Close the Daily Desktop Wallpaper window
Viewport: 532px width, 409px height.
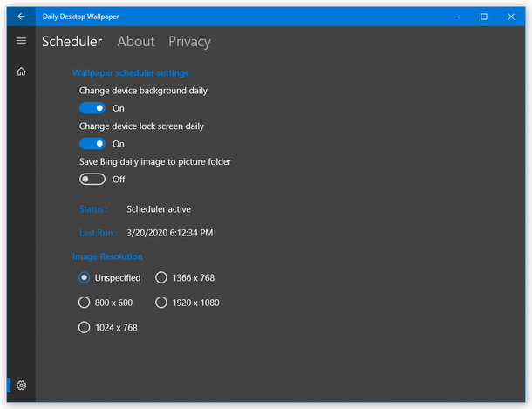pyautogui.click(x=511, y=17)
